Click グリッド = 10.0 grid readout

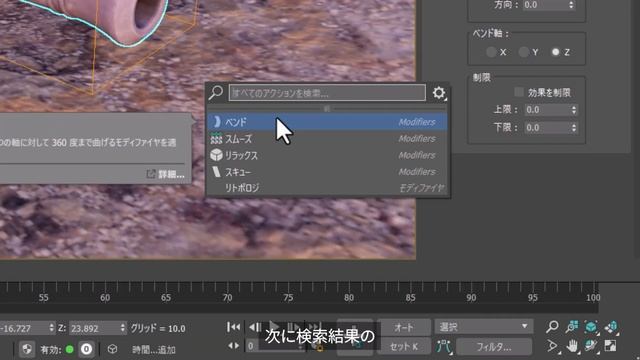(158, 328)
